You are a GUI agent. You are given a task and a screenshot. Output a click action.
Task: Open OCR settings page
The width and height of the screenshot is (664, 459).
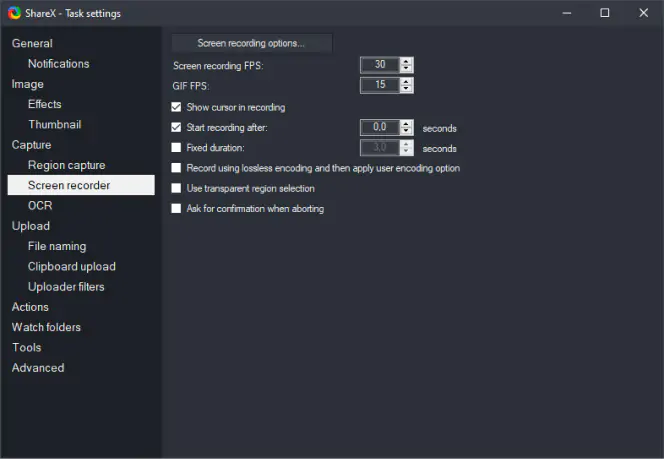[x=40, y=206]
